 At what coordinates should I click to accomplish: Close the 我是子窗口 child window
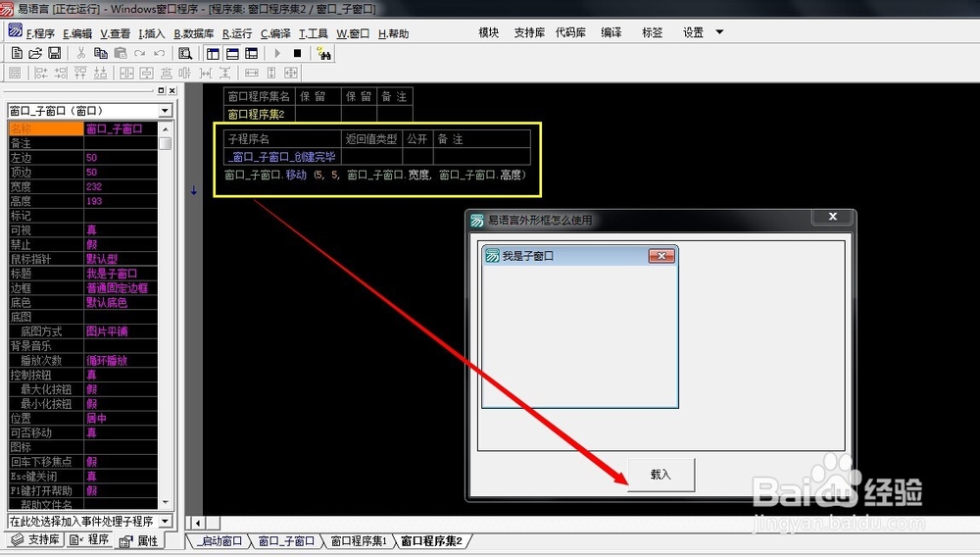point(661,256)
